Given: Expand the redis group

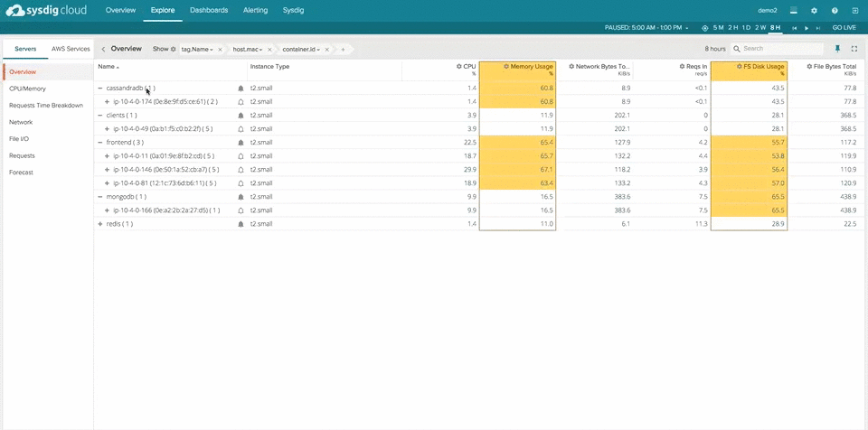Looking at the screenshot, I should [x=100, y=224].
